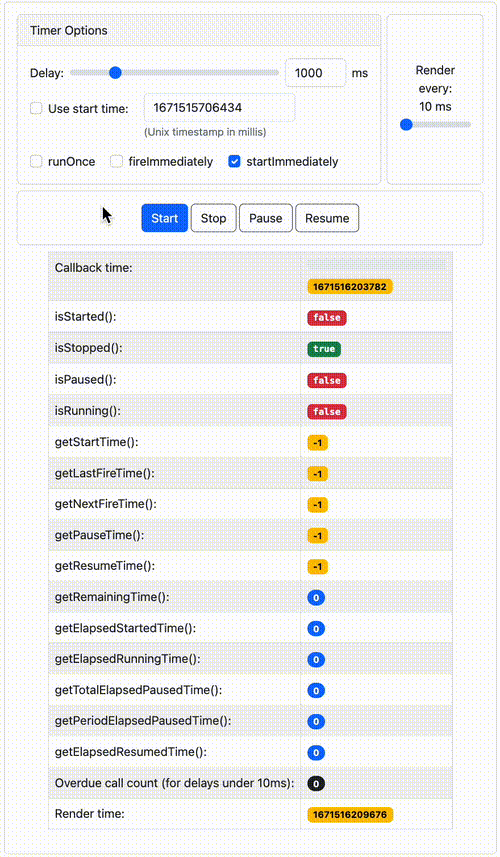Click the blue Start button
This screenshot has height=857, width=500.
point(164,218)
